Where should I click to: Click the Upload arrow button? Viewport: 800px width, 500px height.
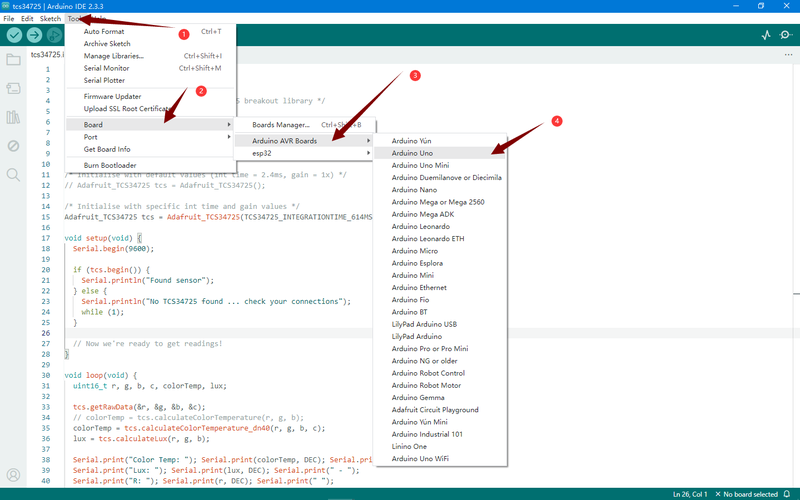(x=34, y=35)
